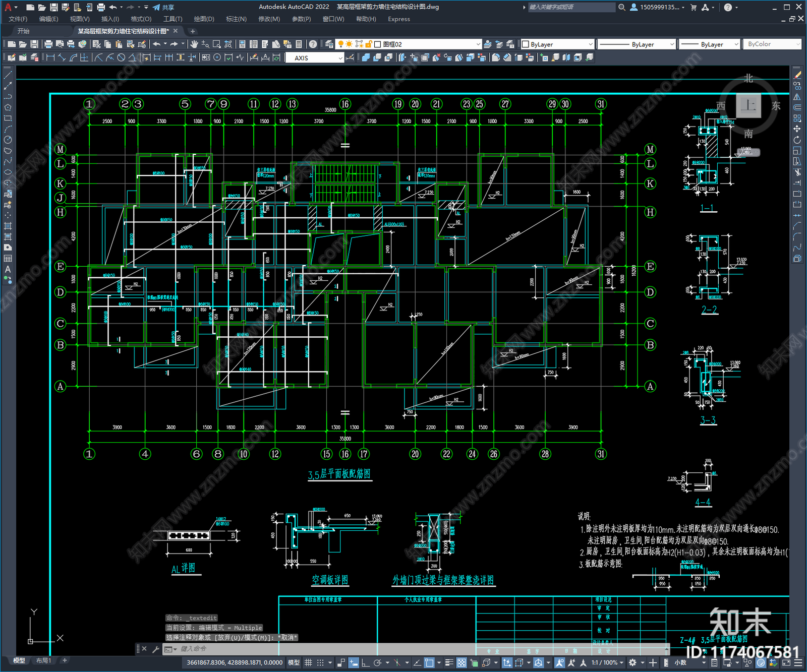Open the annotation scale 1:1 / 100% dropdown
Viewport: 807px width, 672px height.
point(607,662)
